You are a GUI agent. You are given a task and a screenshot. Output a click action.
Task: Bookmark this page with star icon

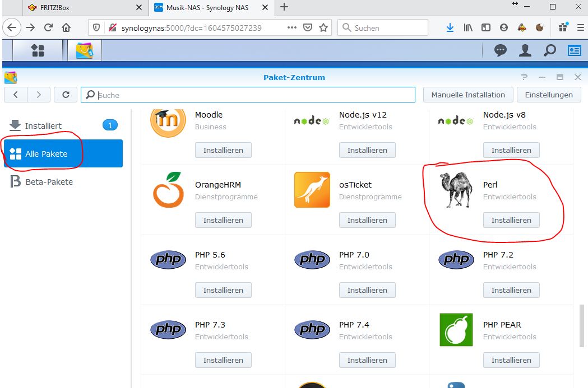(323, 28)
